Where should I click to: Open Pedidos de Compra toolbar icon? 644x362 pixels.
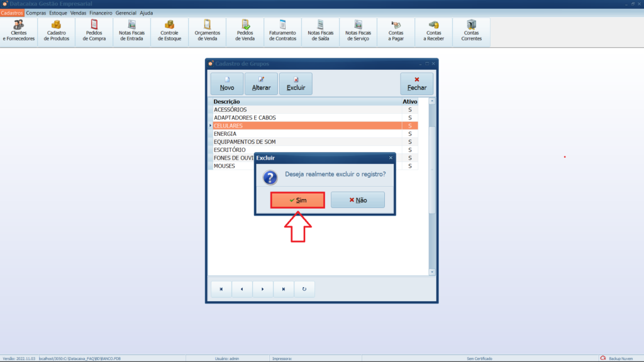pyautogui.click(x=94, y=31)
